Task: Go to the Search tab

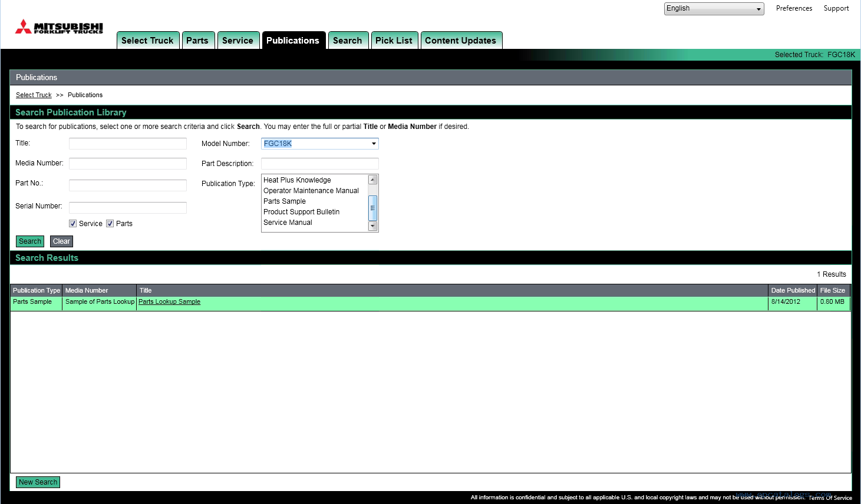Action: point(348,40)
